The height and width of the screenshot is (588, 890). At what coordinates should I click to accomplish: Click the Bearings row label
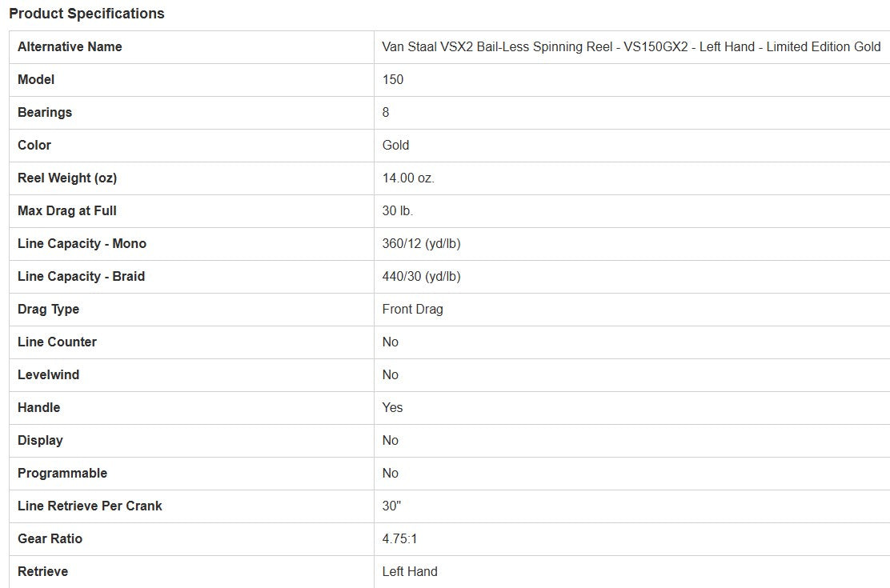(x=45, y=112)
